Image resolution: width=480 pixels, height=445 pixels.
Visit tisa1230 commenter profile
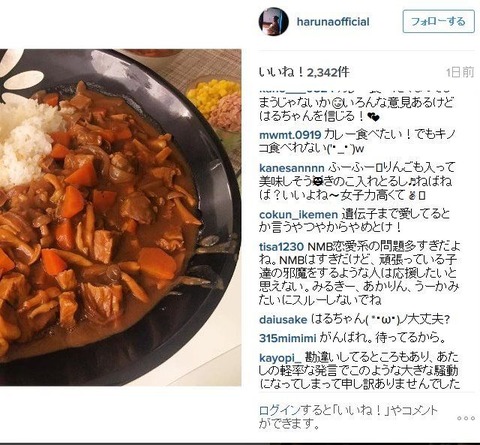tap(281, 247)
